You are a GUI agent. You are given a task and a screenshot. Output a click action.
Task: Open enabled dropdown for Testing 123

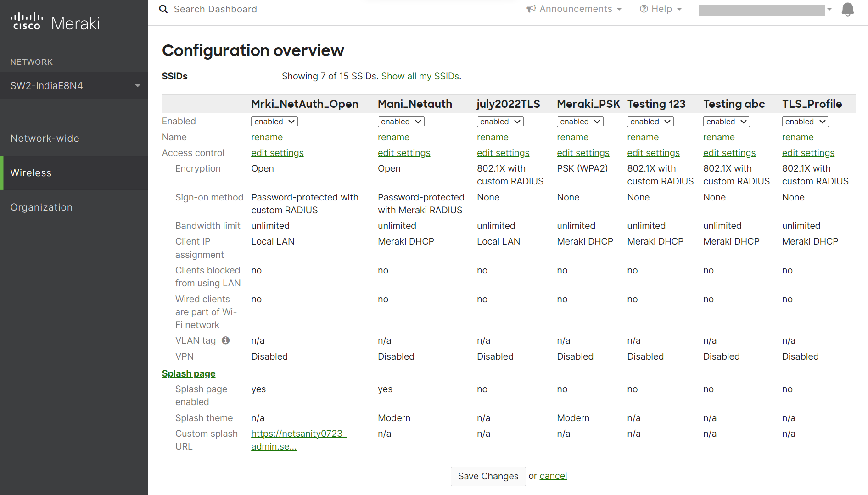click(x=650, y=122)
